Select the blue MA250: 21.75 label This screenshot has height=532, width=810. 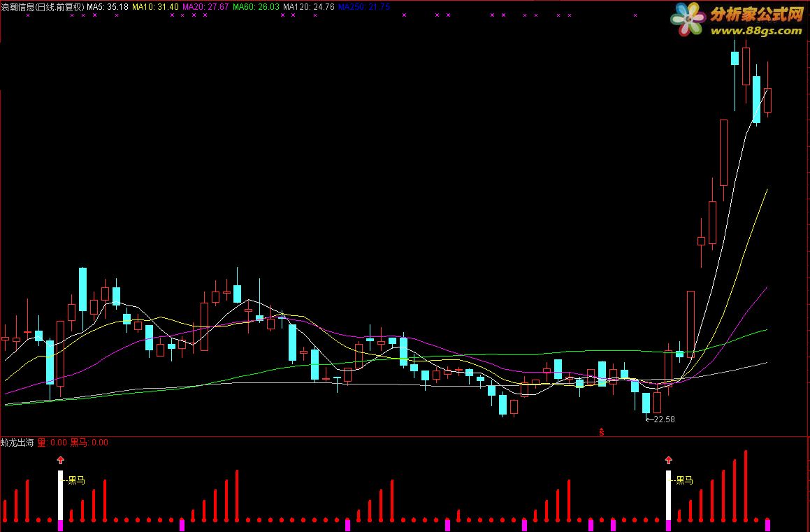[x=364, y=7]
